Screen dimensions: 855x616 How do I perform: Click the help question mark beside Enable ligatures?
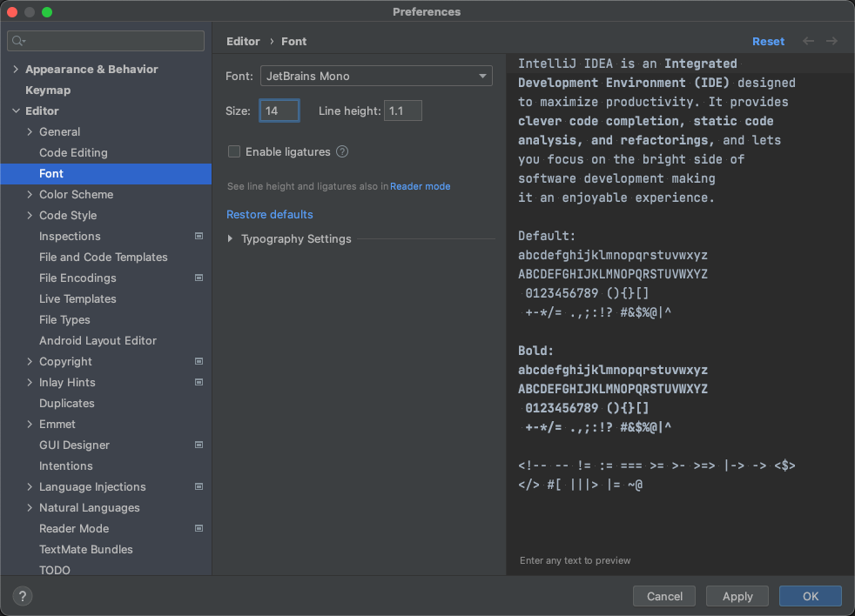pos(342,151)
